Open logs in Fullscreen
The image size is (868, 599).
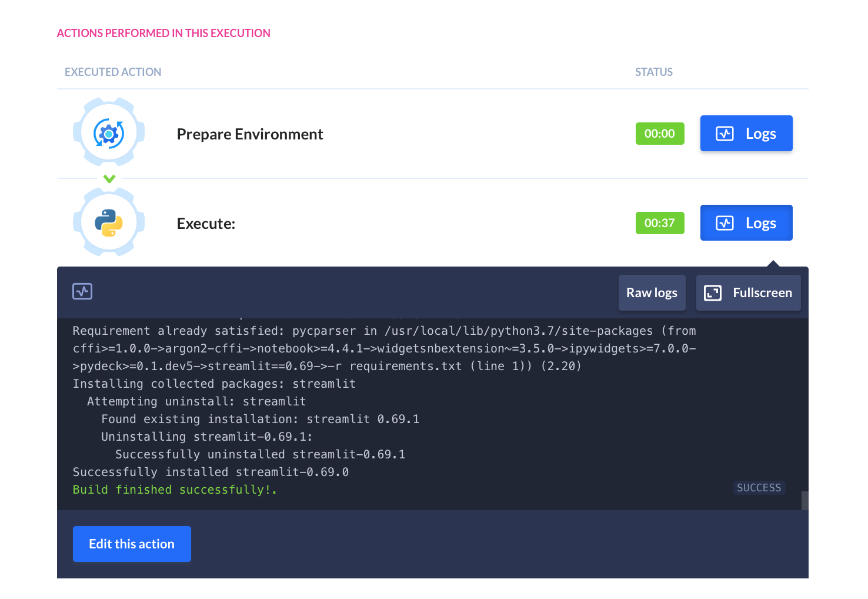tap(749, 293)
